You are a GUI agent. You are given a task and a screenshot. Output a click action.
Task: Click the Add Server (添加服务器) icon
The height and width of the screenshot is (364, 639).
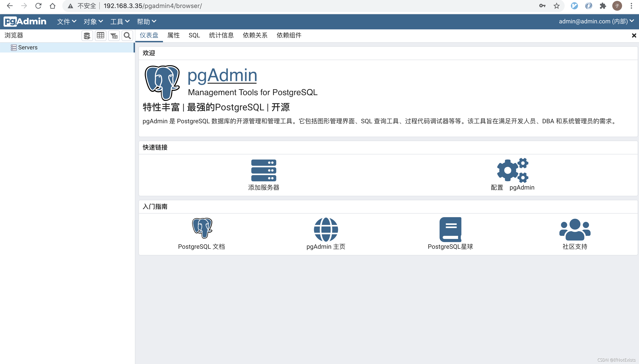point(264,170)
